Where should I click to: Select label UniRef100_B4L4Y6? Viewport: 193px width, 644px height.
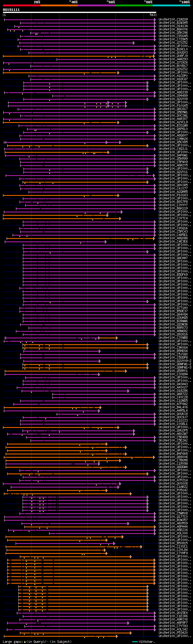[x=173, y=407]
